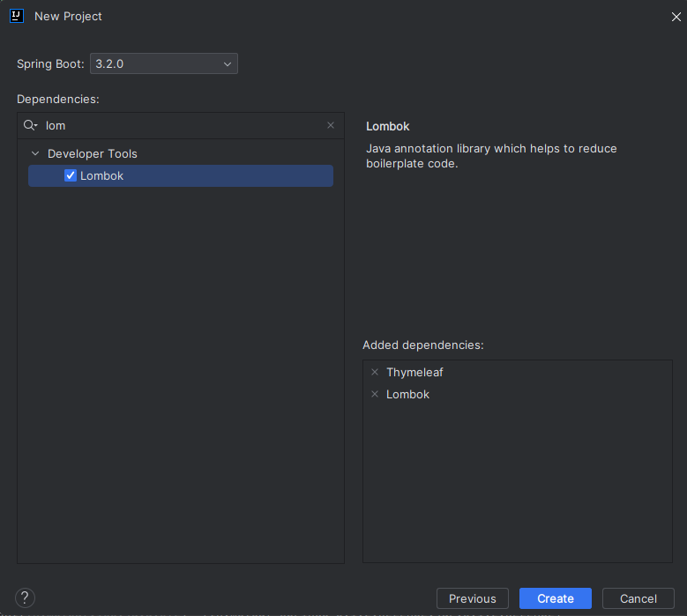Image resolution: width=687 pixels, height=616 pixels.
Task: Clear the dependency search text
Action: coord(331,125)
